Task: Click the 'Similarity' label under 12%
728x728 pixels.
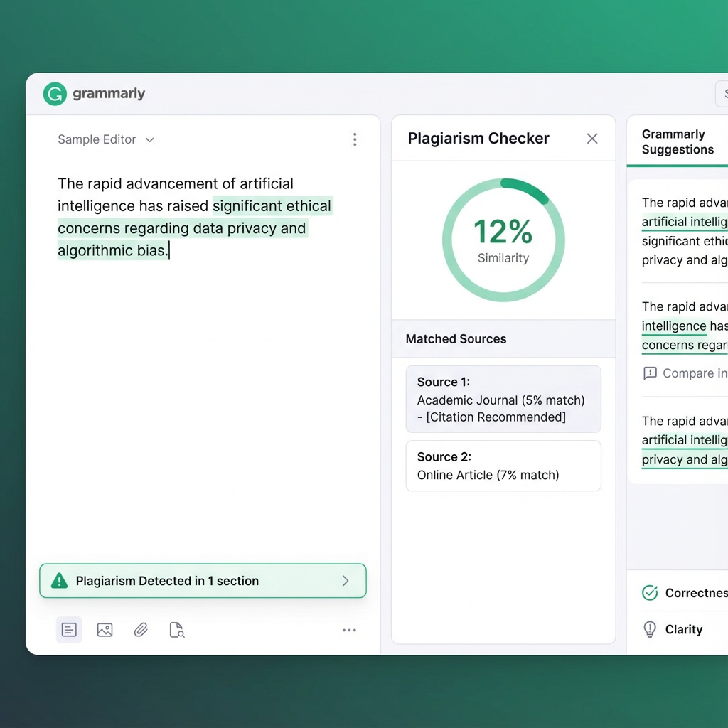Action: click(503, 257)
